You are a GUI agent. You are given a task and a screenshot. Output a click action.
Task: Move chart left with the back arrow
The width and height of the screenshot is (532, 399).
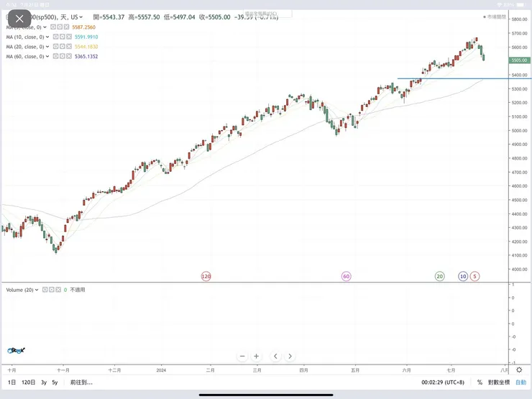275,357
